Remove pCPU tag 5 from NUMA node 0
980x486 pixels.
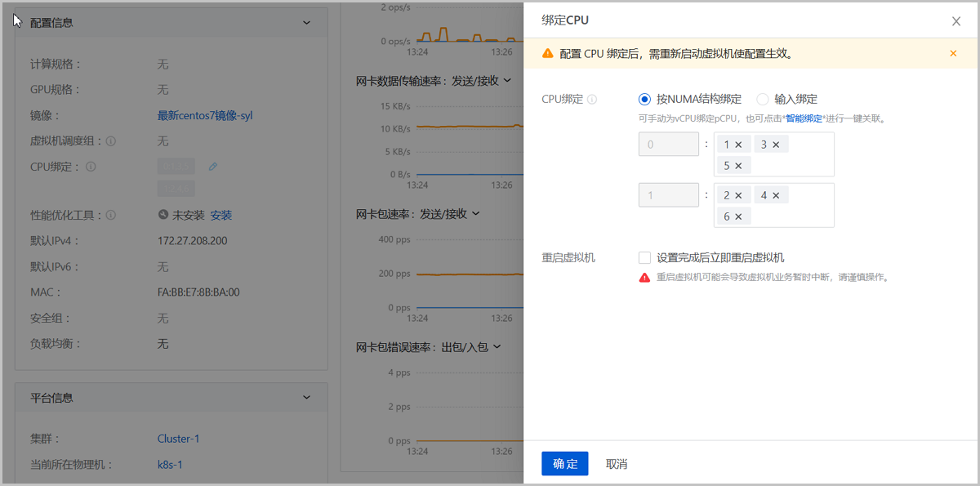[738, 166]
